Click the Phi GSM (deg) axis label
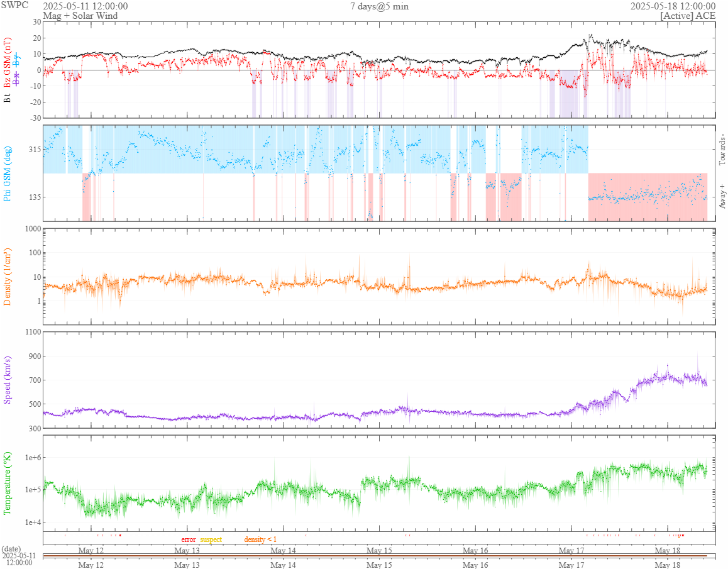 8,174
